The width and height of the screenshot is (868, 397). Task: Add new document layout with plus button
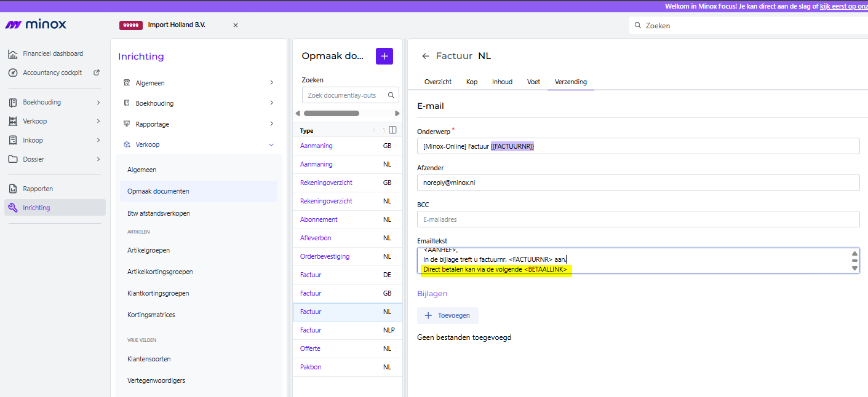coord(384,56)
